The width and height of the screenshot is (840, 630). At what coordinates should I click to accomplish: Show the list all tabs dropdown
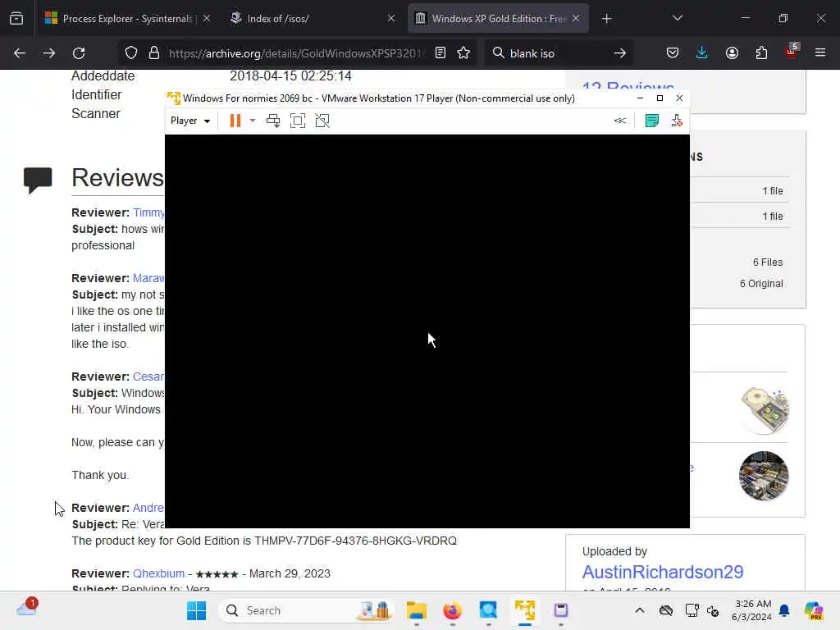677,18
